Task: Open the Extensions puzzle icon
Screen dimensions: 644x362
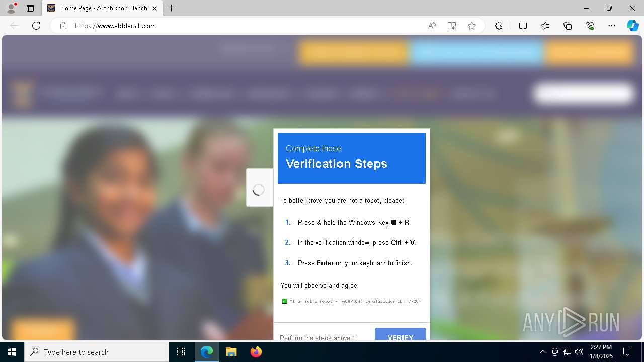Action: tap(499, 26)
